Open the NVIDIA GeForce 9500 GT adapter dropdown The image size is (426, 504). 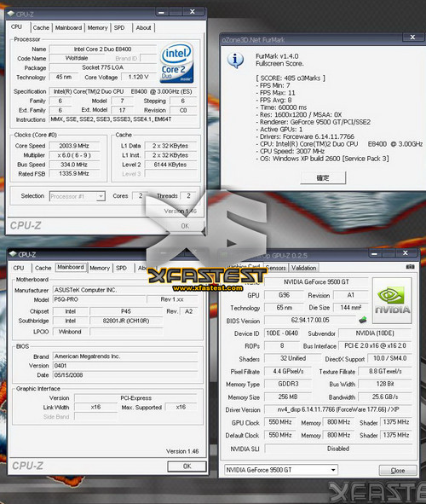pyautogui.click(x=281, y=470)
